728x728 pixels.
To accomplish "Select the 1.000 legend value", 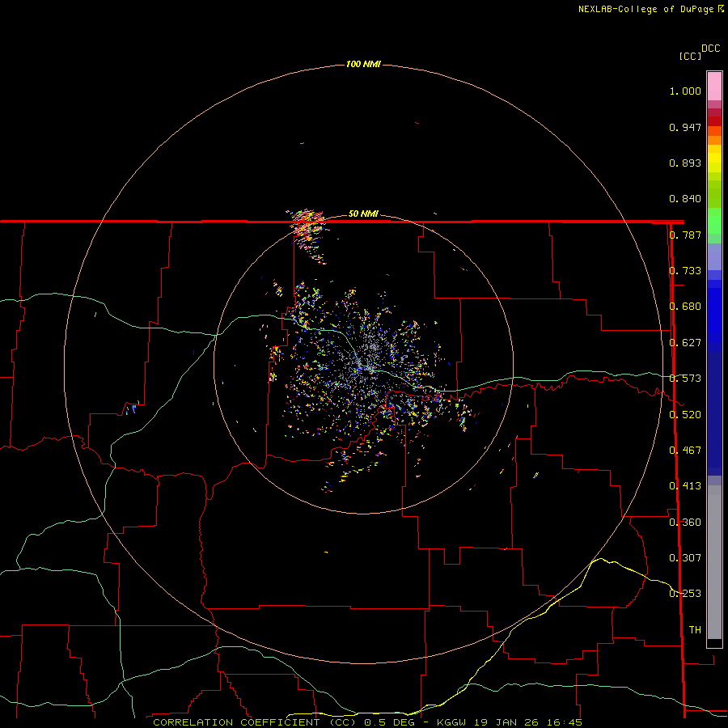I will tap(685, 91).
